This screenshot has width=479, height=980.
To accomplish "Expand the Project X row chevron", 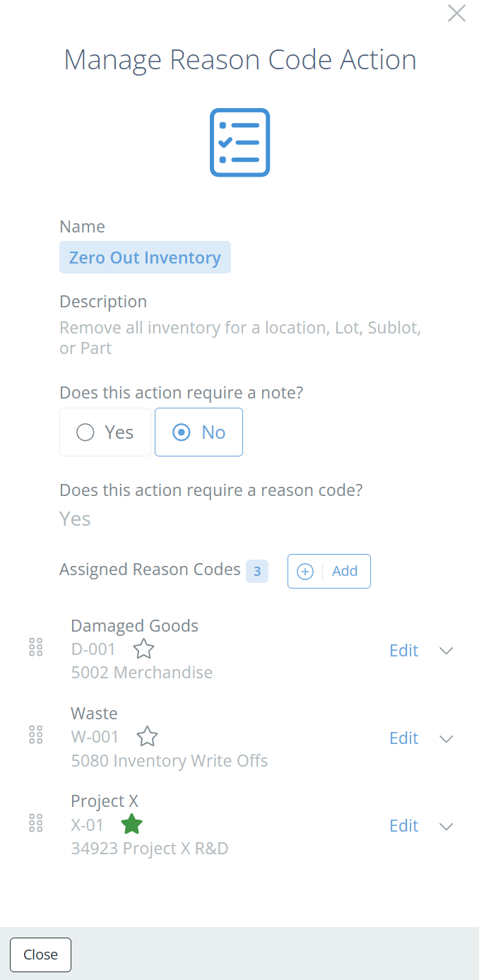I will 446,826.
